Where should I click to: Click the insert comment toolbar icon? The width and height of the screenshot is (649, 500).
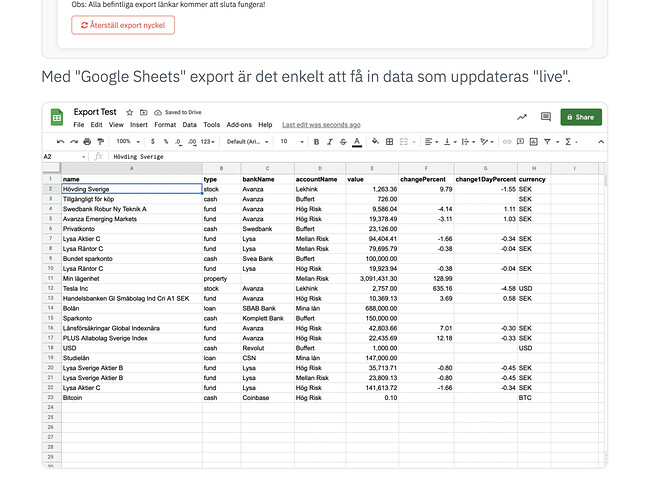pos(521,142)
